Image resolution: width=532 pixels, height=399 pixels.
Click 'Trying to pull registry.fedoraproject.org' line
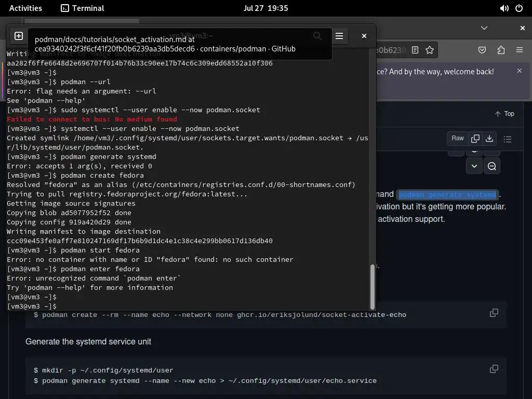(127, 194)
